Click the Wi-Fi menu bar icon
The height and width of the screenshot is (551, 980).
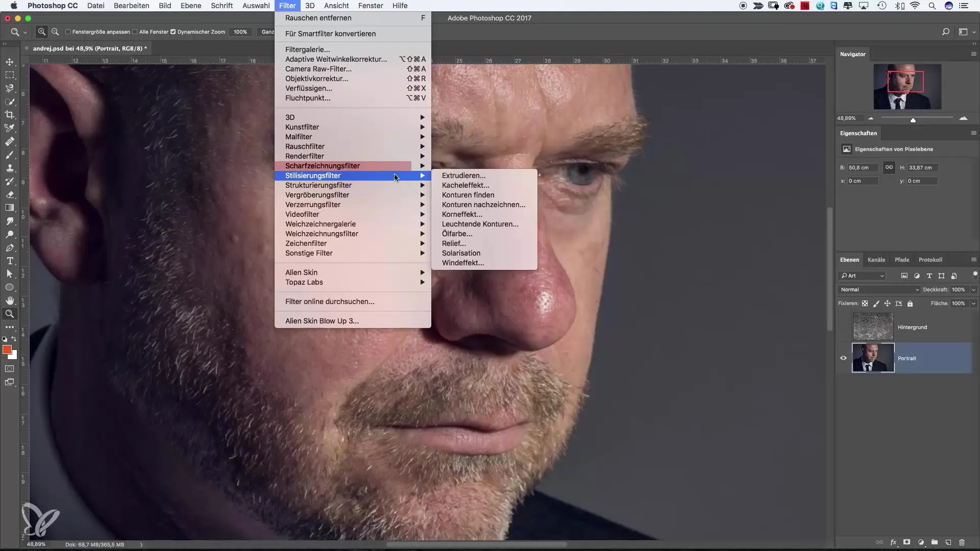[915, 6]
